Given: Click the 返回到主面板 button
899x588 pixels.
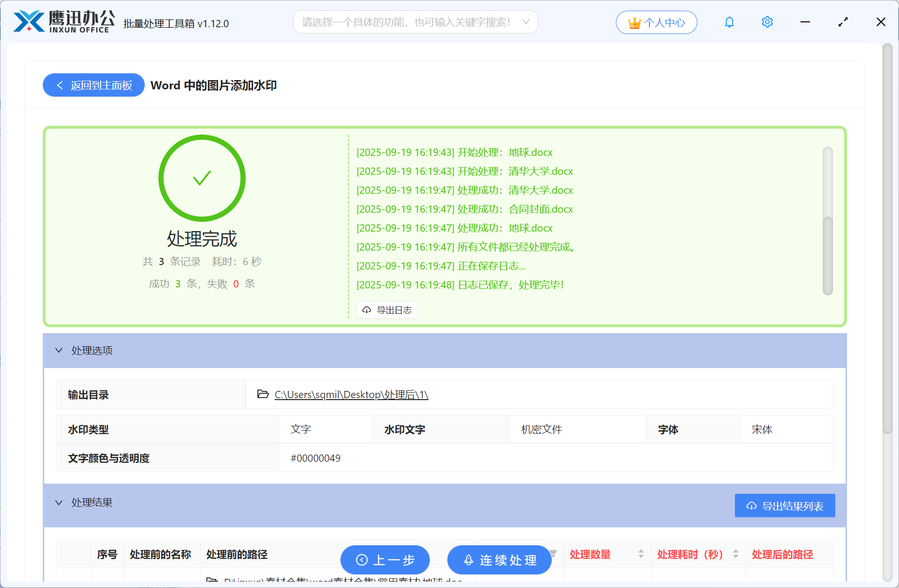Looking at the screenshot, I should [93, 85].
